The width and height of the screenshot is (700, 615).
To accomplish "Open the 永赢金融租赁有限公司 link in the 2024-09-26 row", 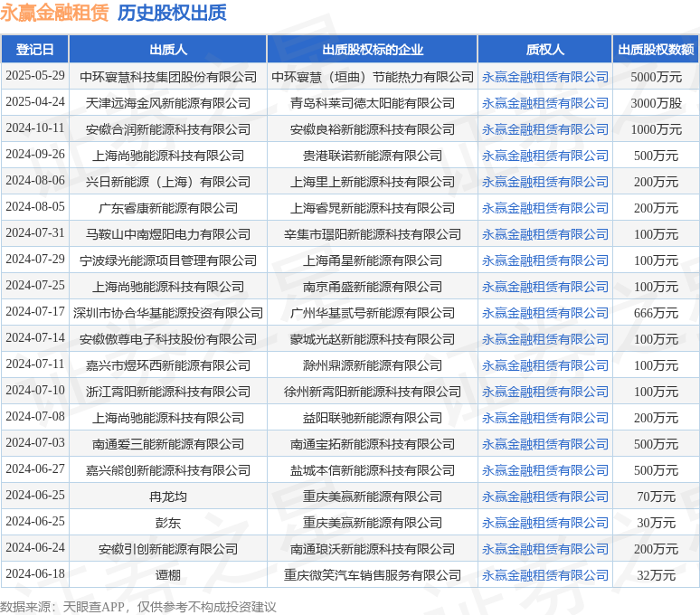I will pos(545,156).
